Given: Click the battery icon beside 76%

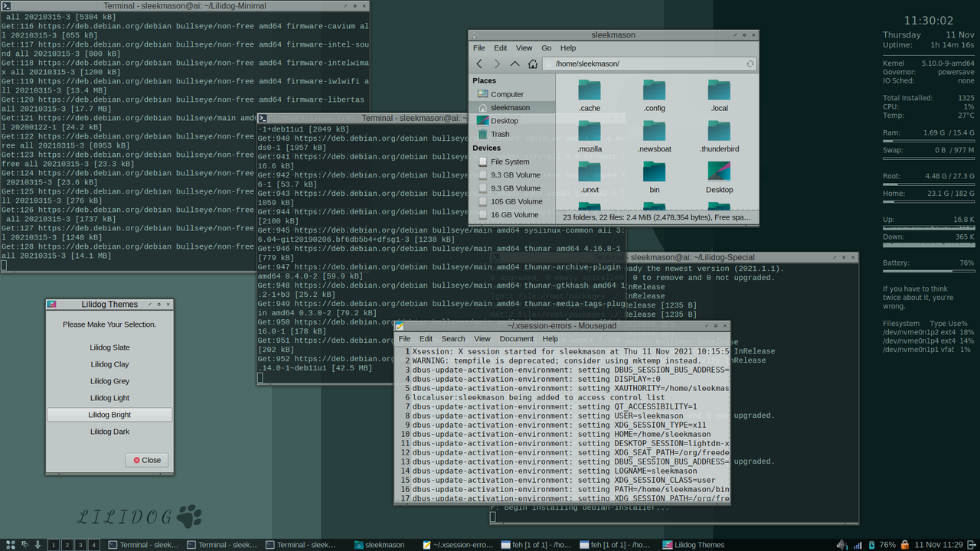Looking at the screenshot, I should (871, 545).
